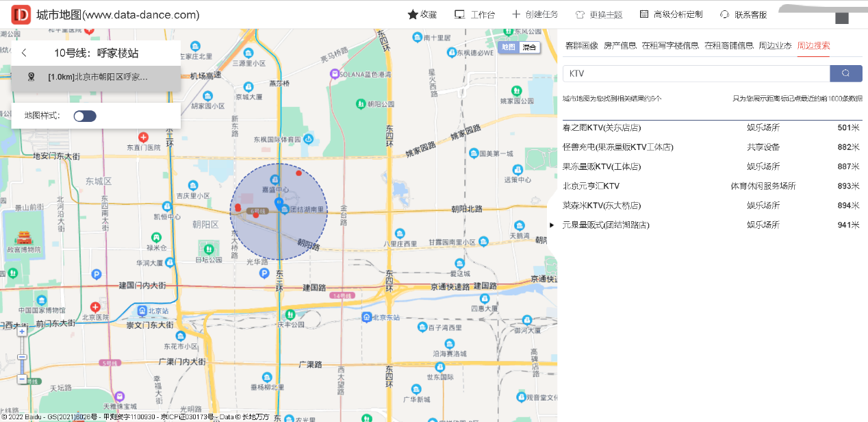Collapse side panel with the black triangle arrow
Screen dimensions: 868x422
click(x=552, y=225)
